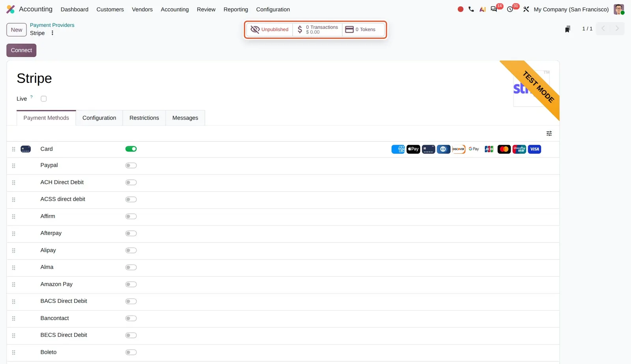Image resolution: width=631 pixels, height=364 pixels.
Task: Switch to the Restrictions tab
Action: coord(144,118)
